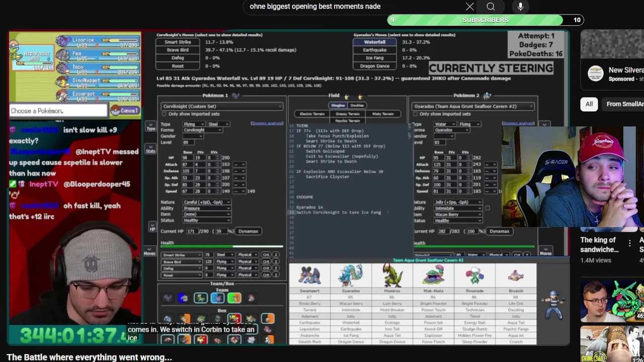Enable Grassy Terrain

pos(347,114)
